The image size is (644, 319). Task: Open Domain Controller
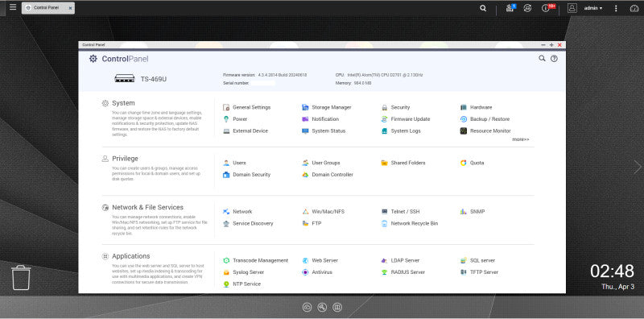click(x=328, y=175)
